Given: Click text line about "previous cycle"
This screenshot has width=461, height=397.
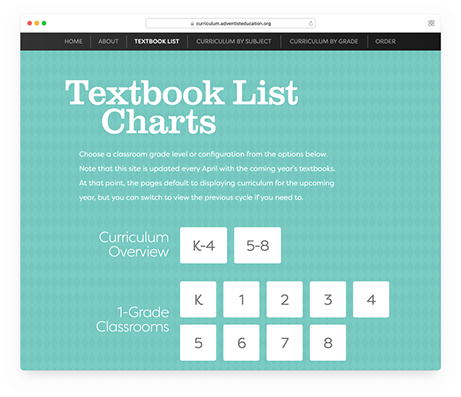Looking at the screenshot, I should click(191, 197).
